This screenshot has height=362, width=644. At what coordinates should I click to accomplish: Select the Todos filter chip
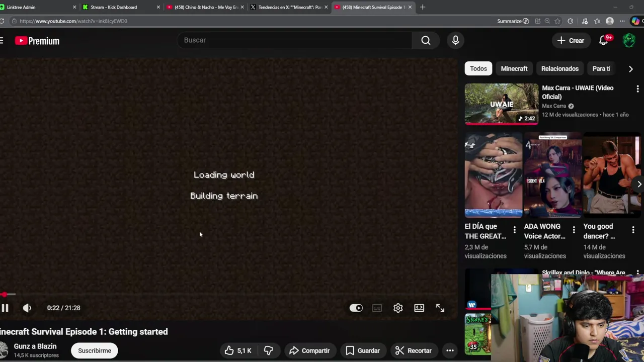[x=478, y=68]
